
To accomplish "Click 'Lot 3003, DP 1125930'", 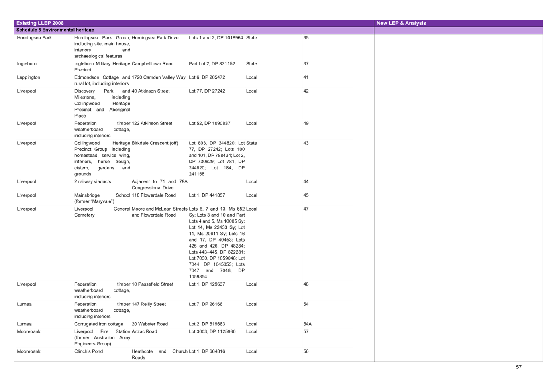I will [212, 332].
